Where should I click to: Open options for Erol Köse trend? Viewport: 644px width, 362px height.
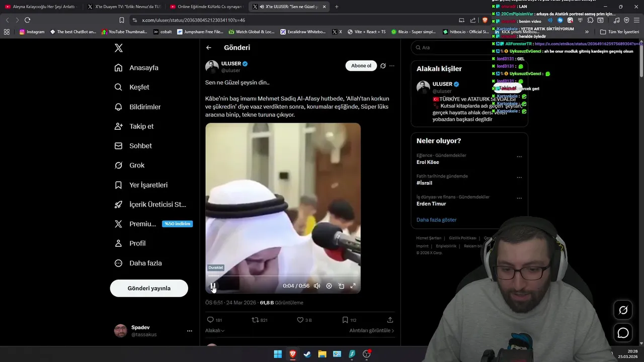[x=519, y=157]
